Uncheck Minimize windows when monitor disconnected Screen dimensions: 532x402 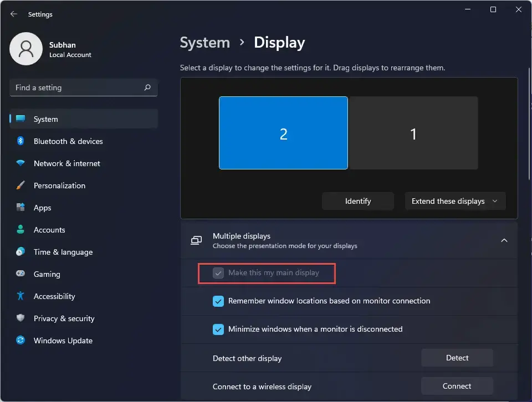(x=218, y=329)
